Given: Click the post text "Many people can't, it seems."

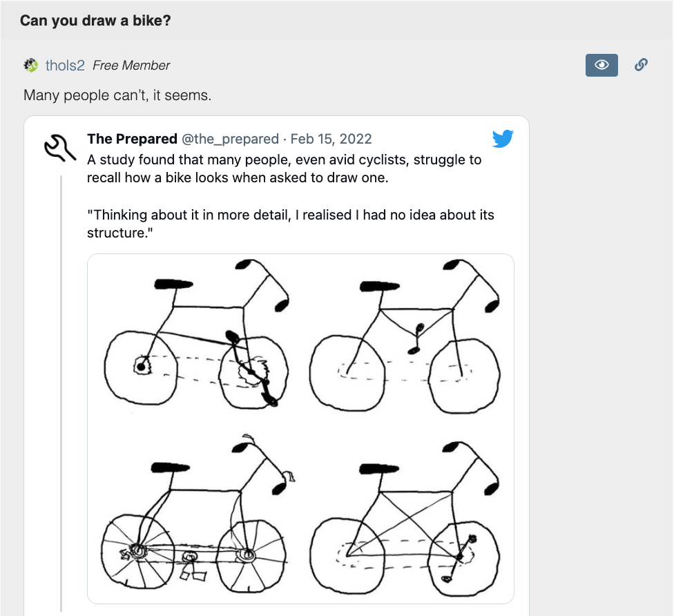Looking at the screenshot, I should (117, 95).
